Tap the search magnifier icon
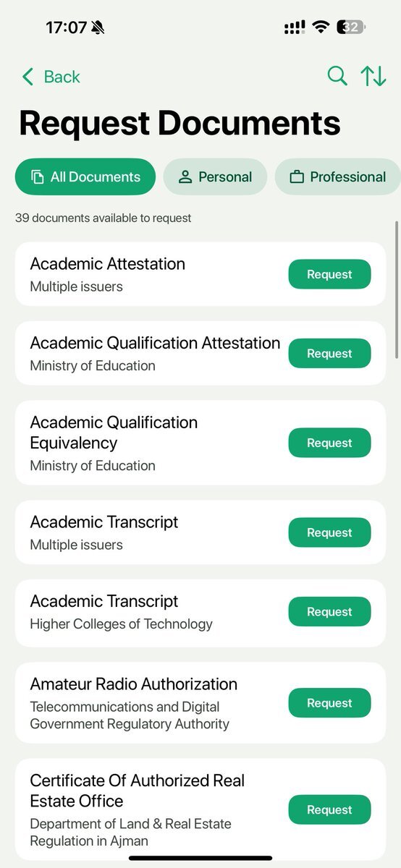The image size is (401, 868). 337,76
